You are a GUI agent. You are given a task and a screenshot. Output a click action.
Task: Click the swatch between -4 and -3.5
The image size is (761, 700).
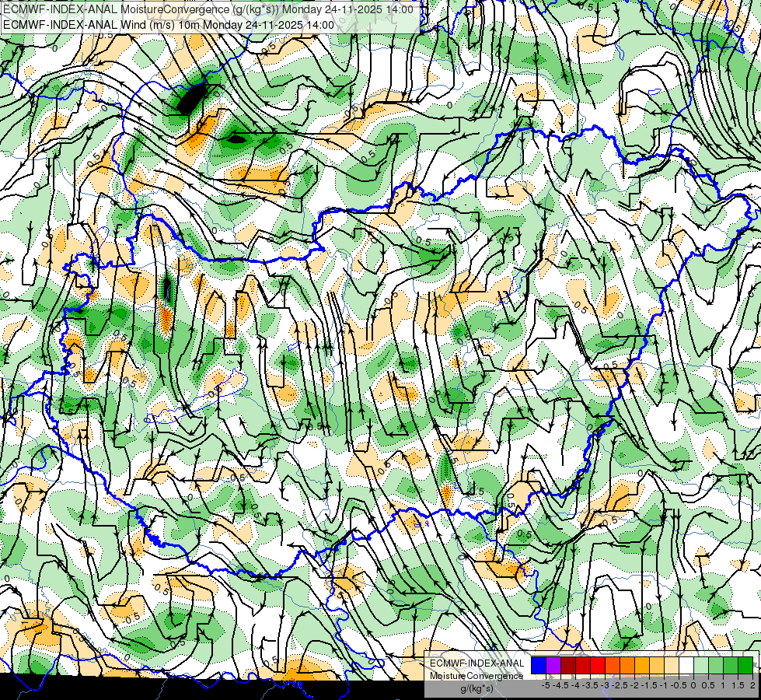(583, 666)
